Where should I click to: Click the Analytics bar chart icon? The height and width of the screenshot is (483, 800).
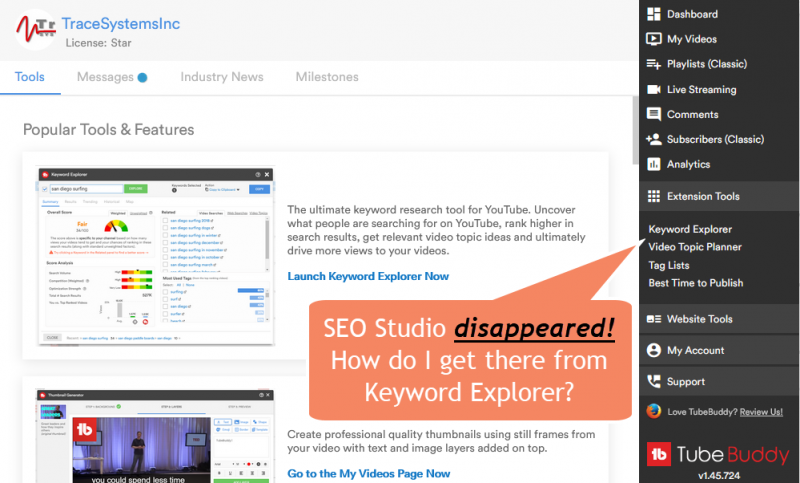[653, 164]
